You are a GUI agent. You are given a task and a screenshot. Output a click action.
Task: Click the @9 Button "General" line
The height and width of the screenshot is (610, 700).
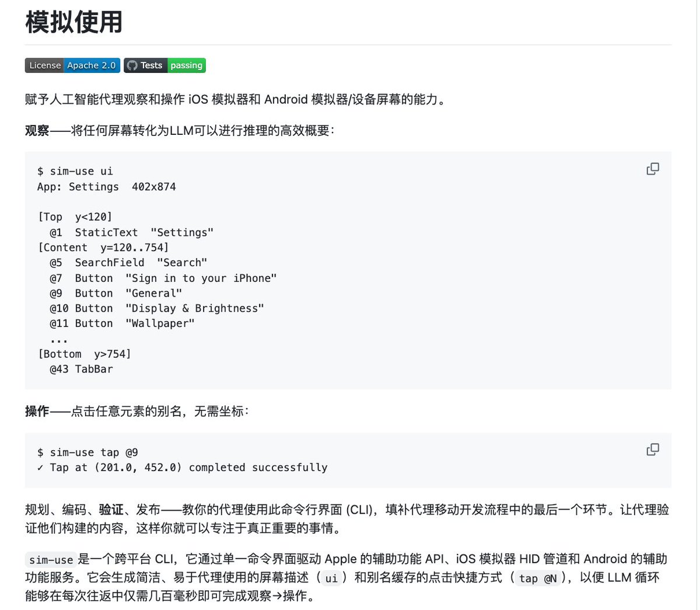(x=116, y=293)
